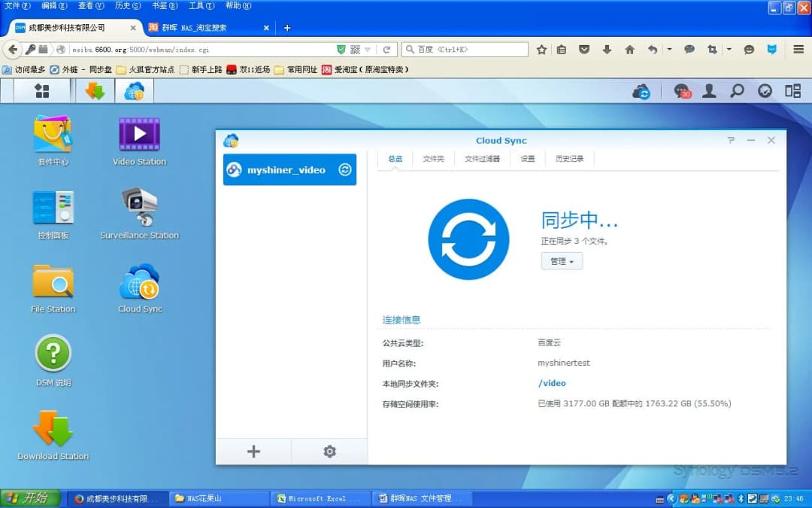Click the Cloud Sync help question mark

pyautogui.click(x=731, y=140)
